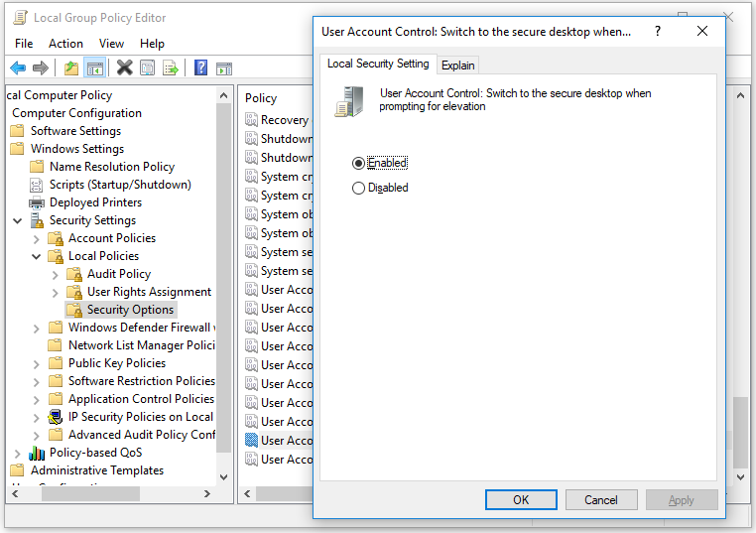The height and width of the screenshot is (533, 756).
Task: Click the Audit Policy folder icon
Action: 74,274
